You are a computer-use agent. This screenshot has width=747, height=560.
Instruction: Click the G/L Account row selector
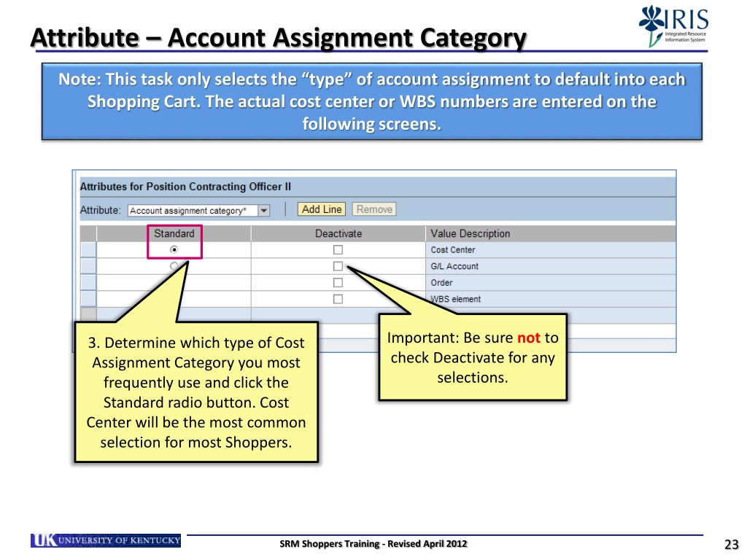pyautogui.click(x=88, y=265)
